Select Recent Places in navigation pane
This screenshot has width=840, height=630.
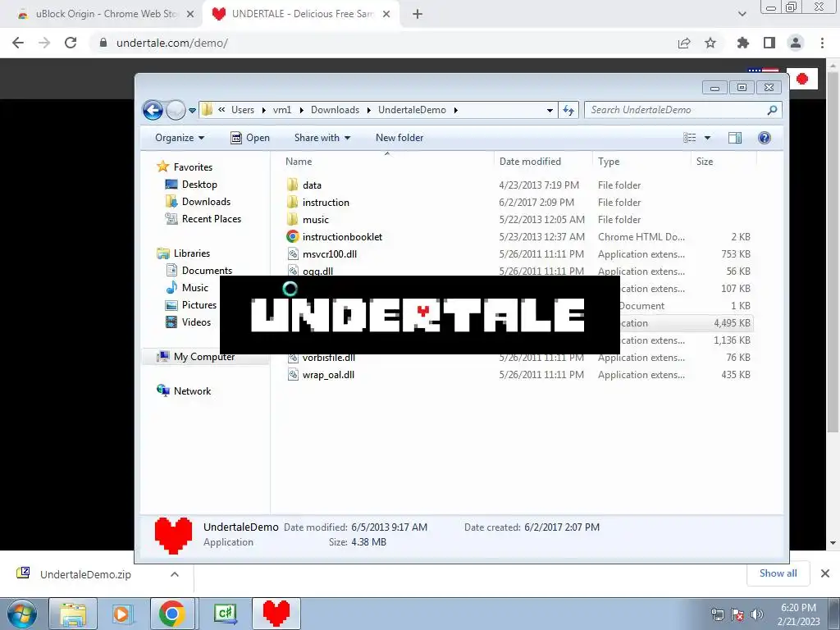click(x=203, y=218)
